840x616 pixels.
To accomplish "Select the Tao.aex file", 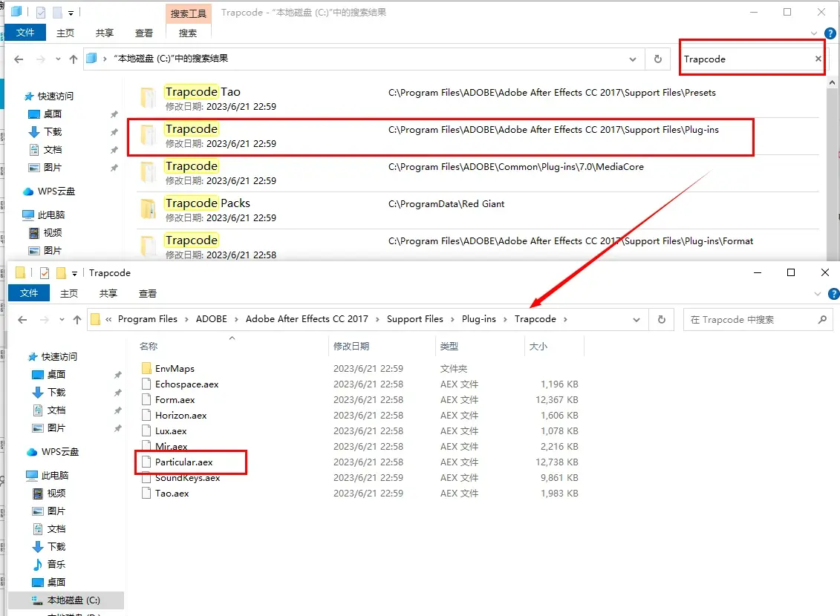I will (172, 493).
